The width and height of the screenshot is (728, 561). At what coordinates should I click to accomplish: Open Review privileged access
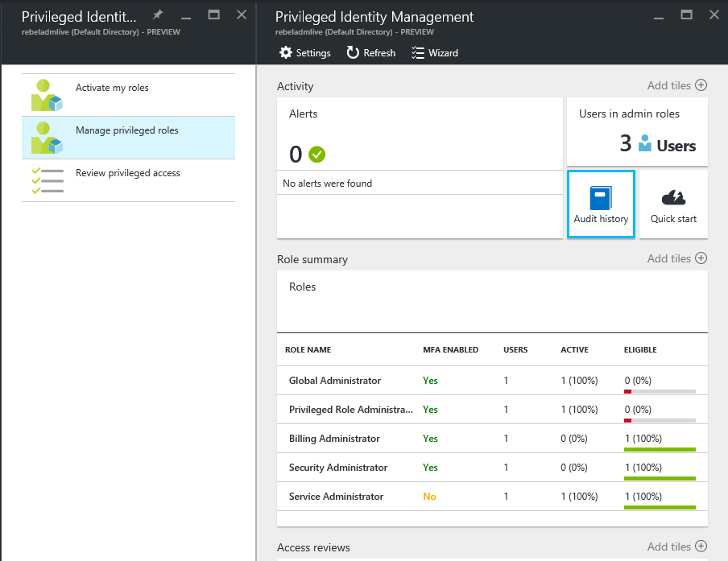pos(128,180)
